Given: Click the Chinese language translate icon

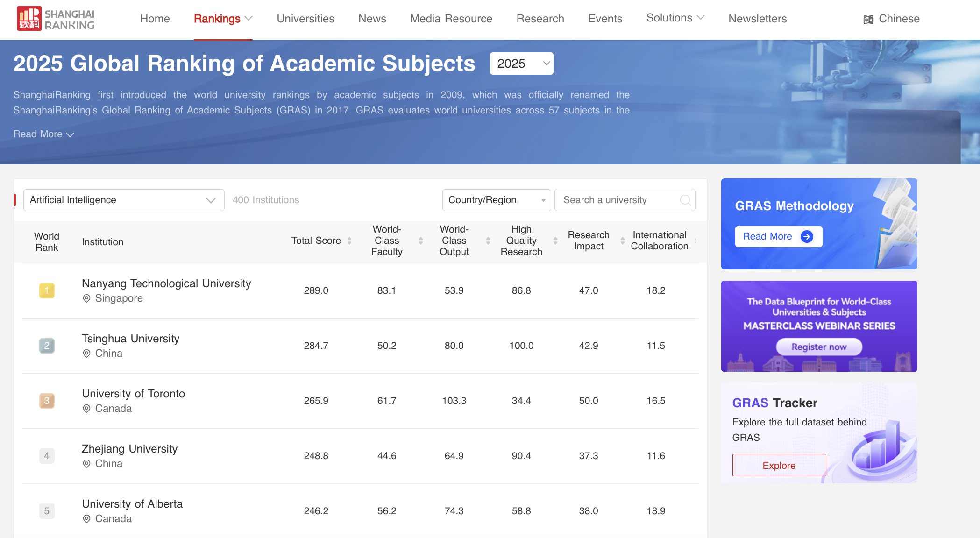Looking at the screenshot, I should coord(868,20).
